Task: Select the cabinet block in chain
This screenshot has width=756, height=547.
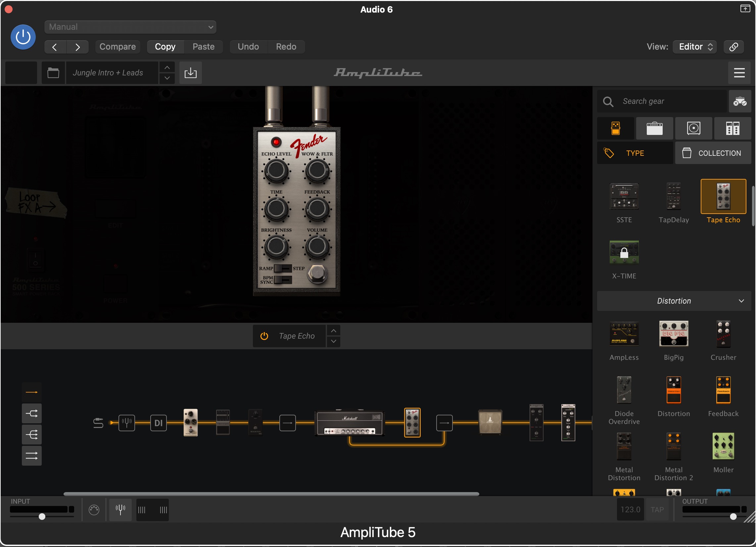Action: (490, 422)
